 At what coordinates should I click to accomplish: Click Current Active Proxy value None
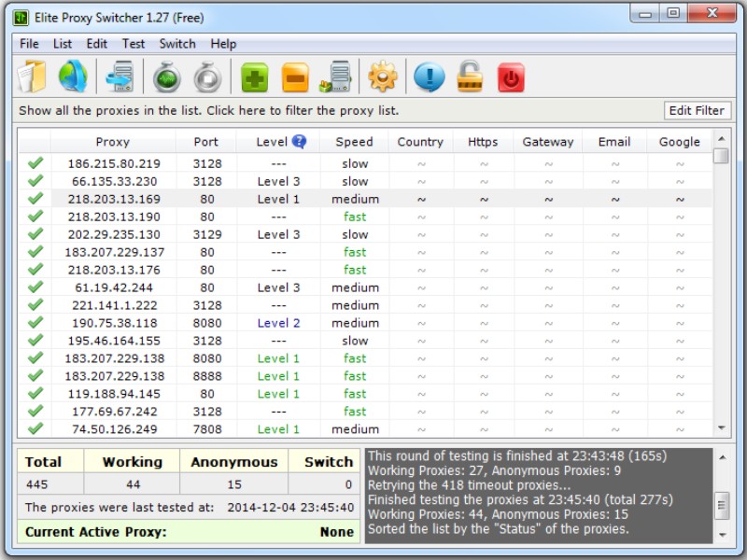(x=336, y=531)
